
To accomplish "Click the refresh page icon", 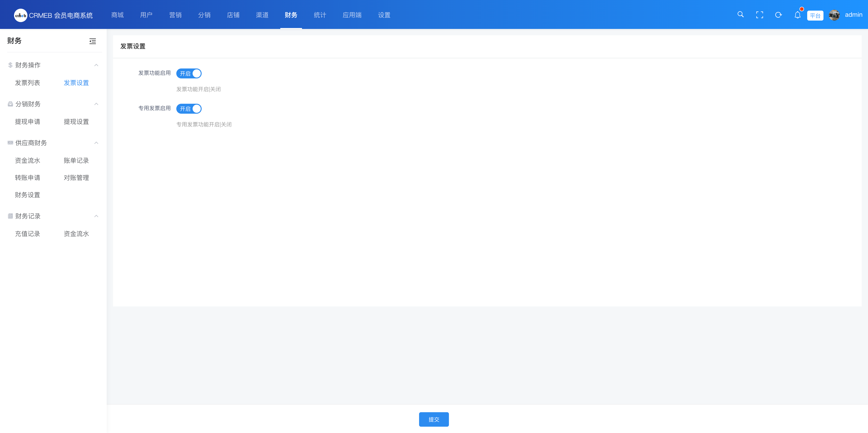I will (778, 15).
